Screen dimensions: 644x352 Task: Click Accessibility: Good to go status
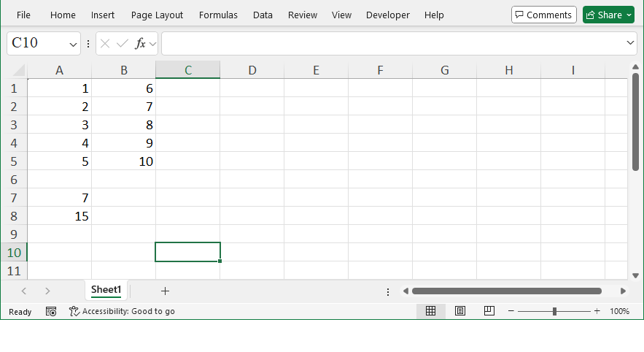[122, 311]
